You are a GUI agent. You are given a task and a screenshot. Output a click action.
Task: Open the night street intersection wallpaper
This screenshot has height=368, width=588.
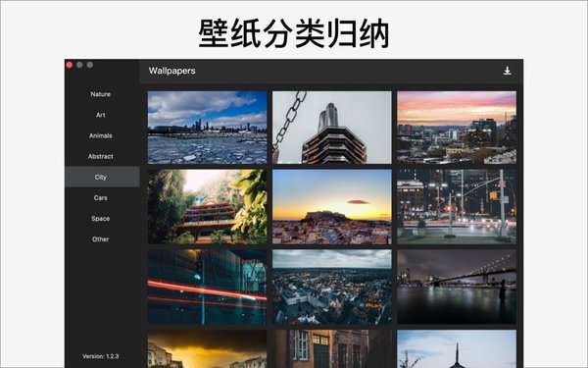[x=457, y=206]
